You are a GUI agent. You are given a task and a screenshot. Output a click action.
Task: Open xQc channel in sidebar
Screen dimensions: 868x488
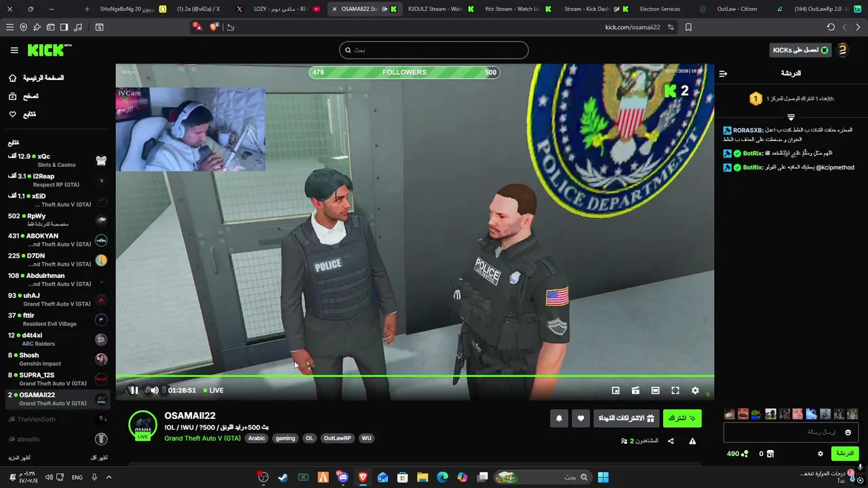pyautogui.click(x=57, y=161)
